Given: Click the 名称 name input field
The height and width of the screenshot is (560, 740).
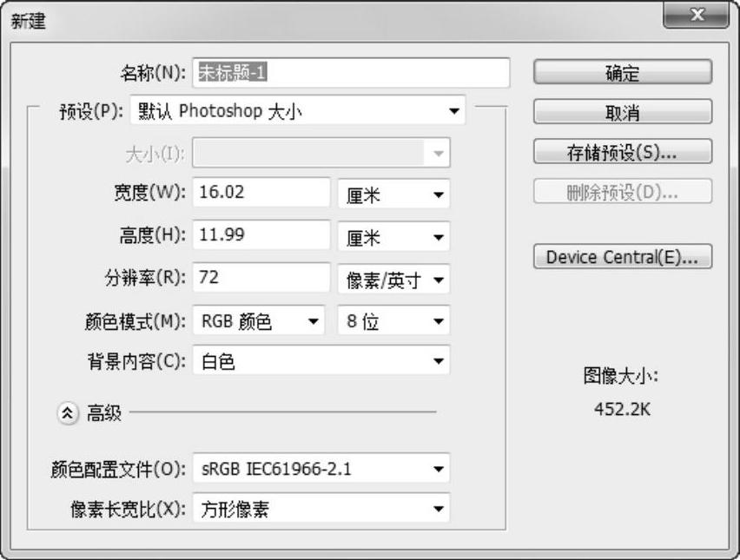Looking at the screenshot, I should pos(350,73).
